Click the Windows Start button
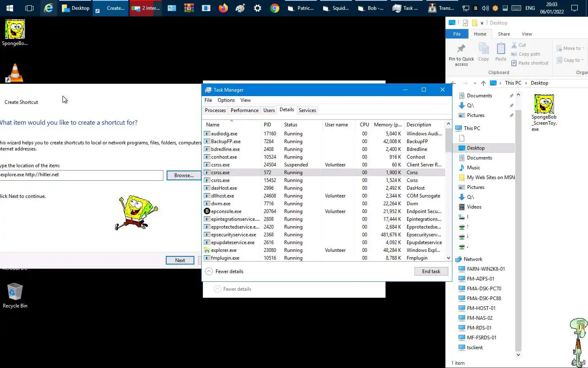 coord(10,8)
